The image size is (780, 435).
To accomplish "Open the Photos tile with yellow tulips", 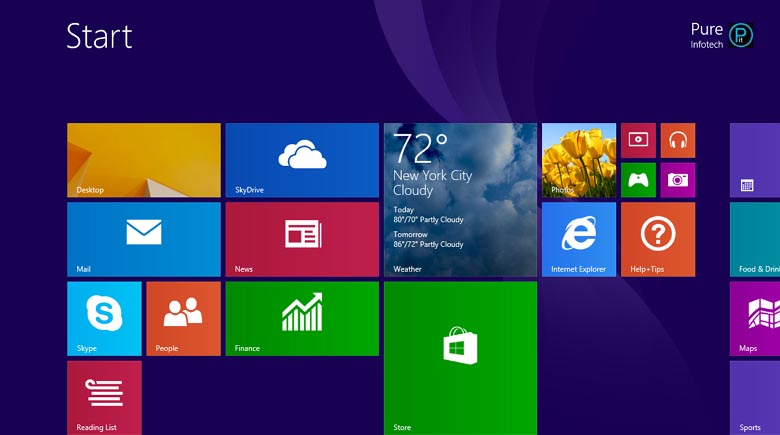I will point(579,160).
